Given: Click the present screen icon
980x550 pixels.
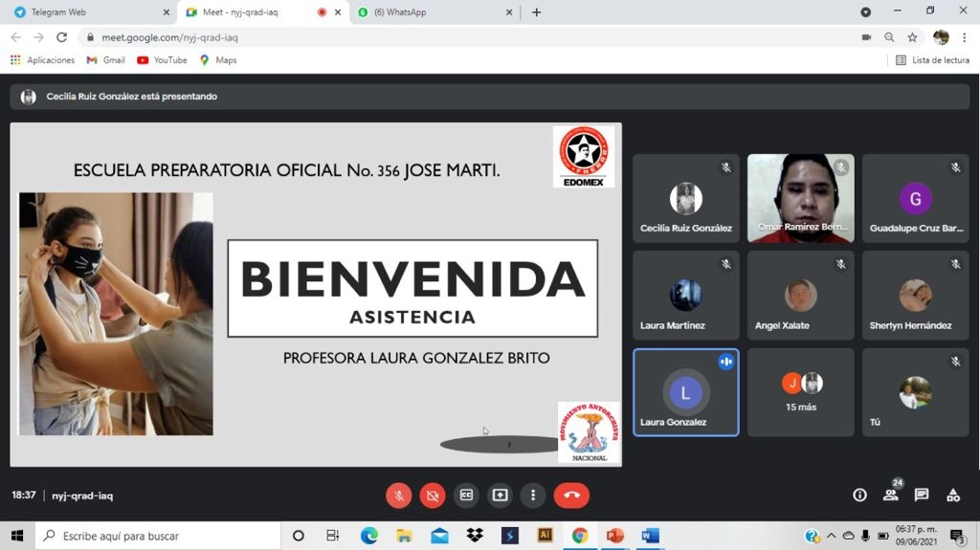Looking at the screenshot, I should pos(500,495).
